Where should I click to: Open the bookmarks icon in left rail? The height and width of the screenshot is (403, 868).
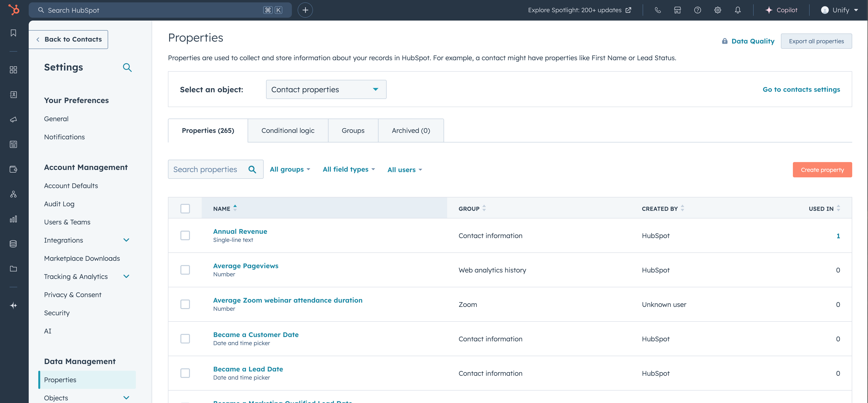[13, 33]
